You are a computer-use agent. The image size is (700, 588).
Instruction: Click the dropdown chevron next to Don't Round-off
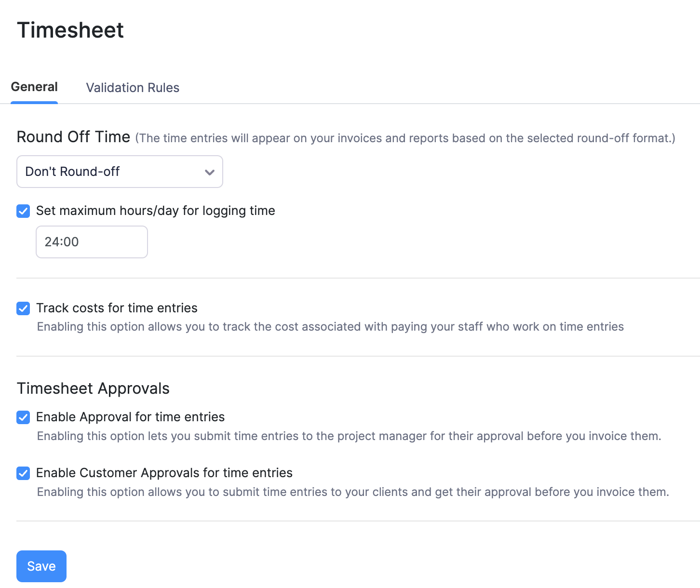209,172
